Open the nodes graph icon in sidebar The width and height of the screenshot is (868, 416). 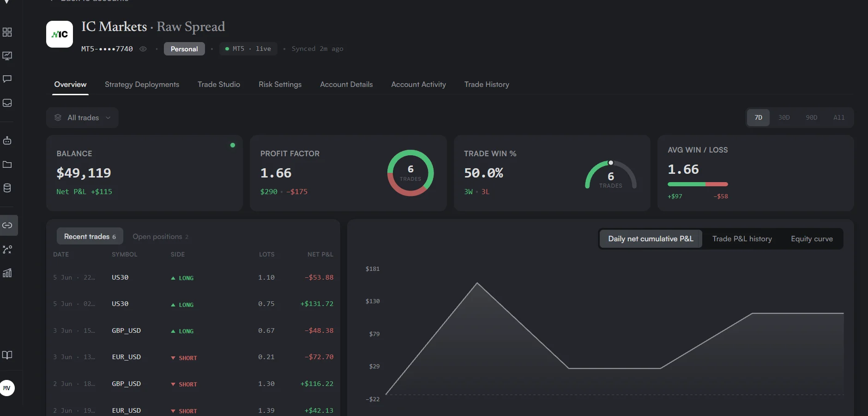click(7, 250)
